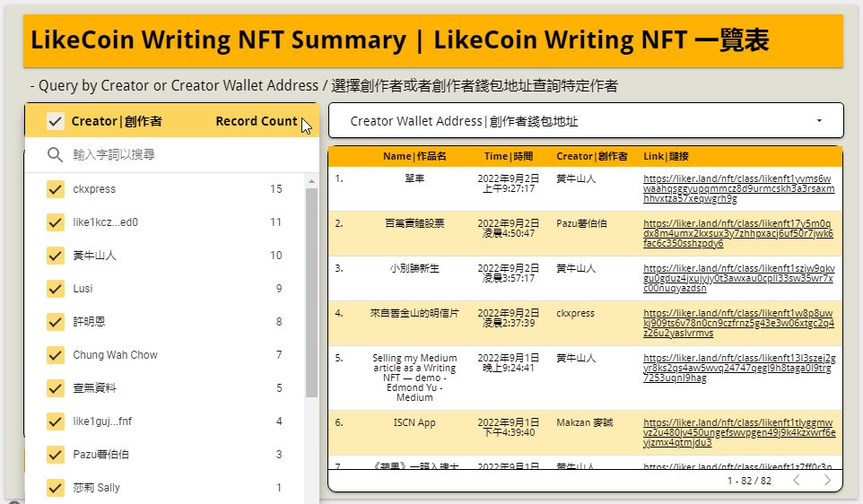The height and width of the screenshot is (504, 863).
Task: Uncheck the Lusi creator checkbox
Action: (55, 289)
